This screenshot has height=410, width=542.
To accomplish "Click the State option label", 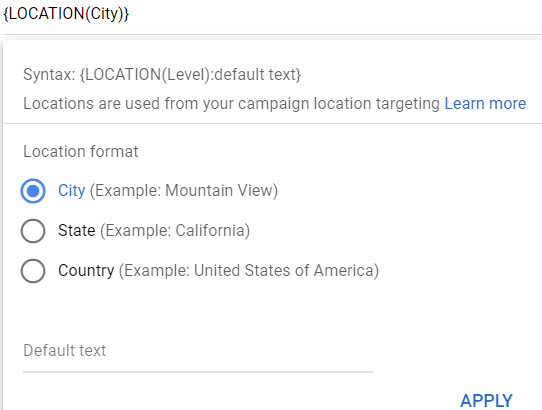I will [76, 230].
